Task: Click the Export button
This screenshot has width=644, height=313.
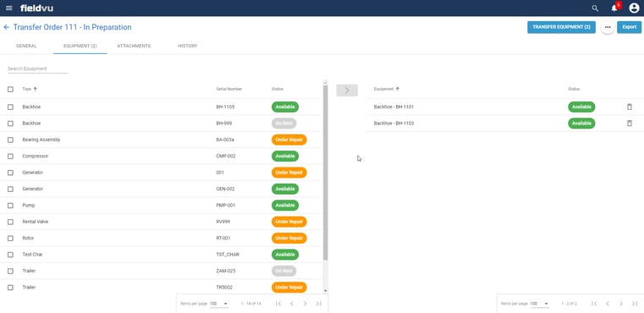Action: coord(629,27)
